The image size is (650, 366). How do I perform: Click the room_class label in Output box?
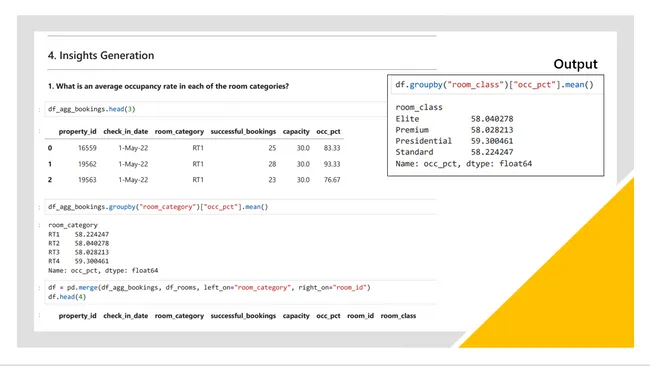(x=419, y=107)
